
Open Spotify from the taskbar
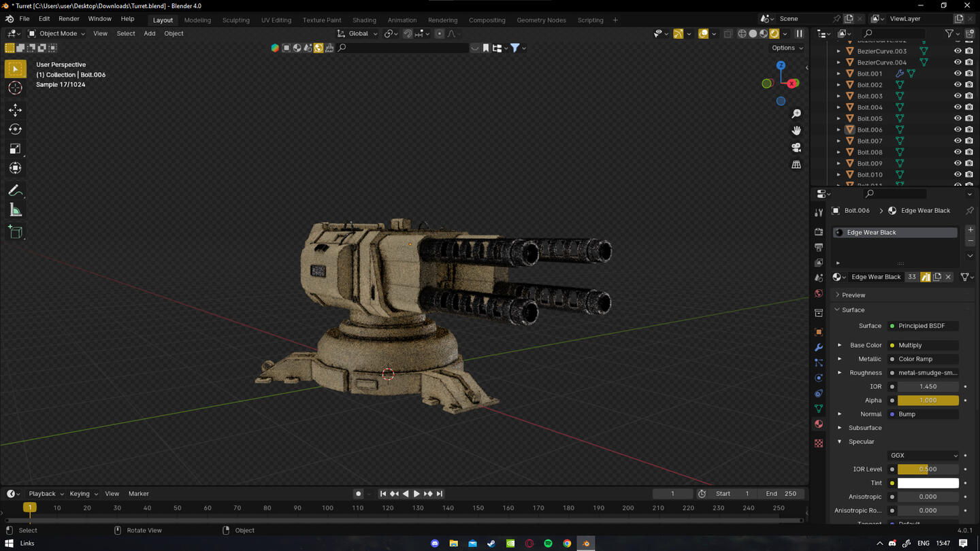click(x=548, y=544)
